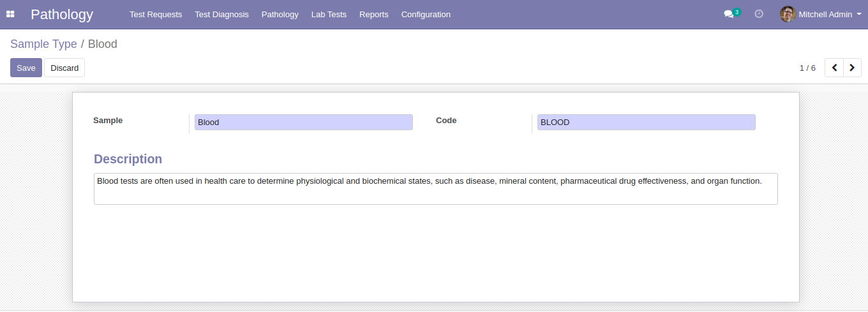The width and height of the screenshot is (868, 312).
Task: Open the Configuration menu
Action: (x=426, y=14)
